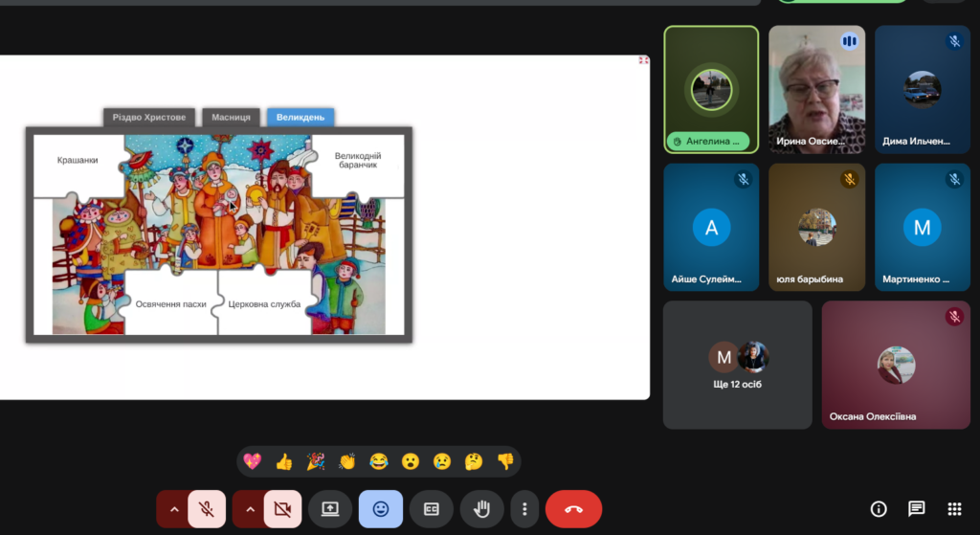Open the activities grid icon
The image size is (980, 535).
(x=953, y=509)
